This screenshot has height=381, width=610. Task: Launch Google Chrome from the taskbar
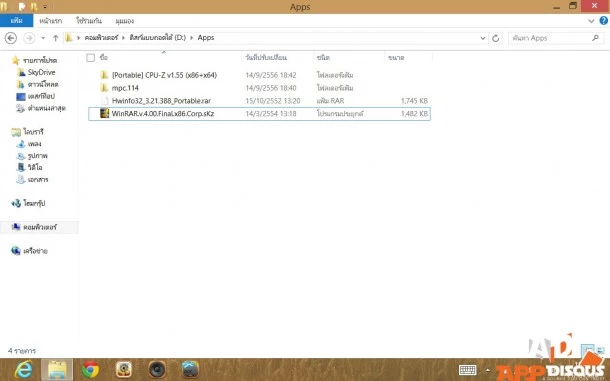pos(90,369)
